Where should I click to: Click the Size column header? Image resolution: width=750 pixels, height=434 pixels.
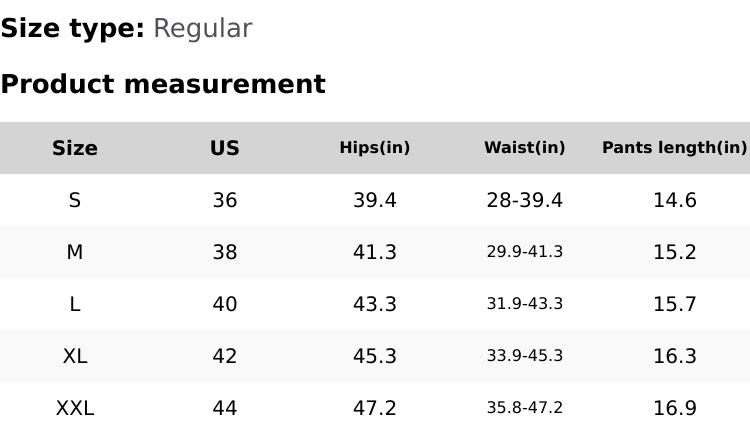(x=75, y=148)
